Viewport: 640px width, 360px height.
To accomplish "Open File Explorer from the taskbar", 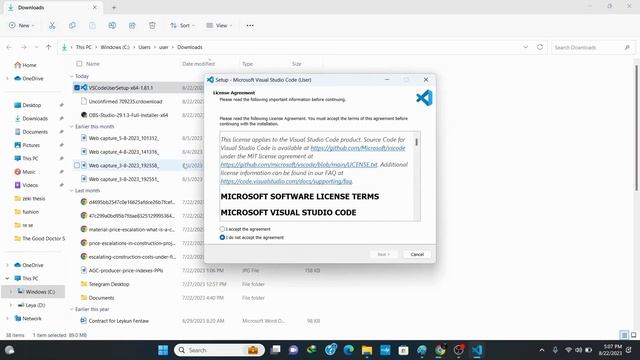I will [x=367, y=350].
